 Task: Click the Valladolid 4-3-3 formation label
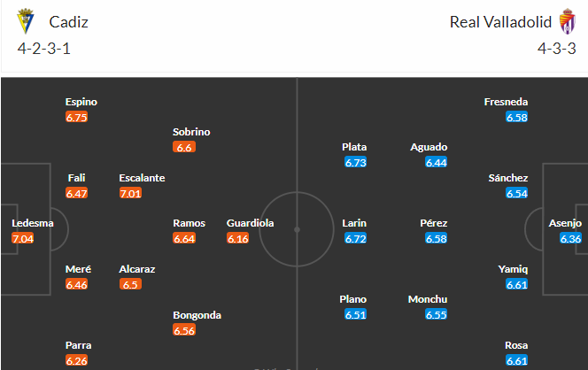pyautogui.click(x=556, y=49)
